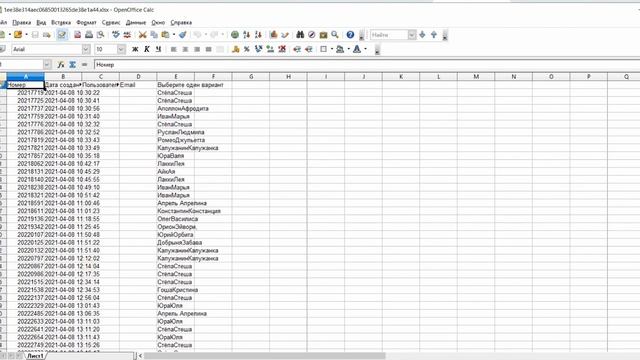Viewport: 640px width, 360px height.
Task: Expand the Find box history dropdown
Action: click(412, 35)
